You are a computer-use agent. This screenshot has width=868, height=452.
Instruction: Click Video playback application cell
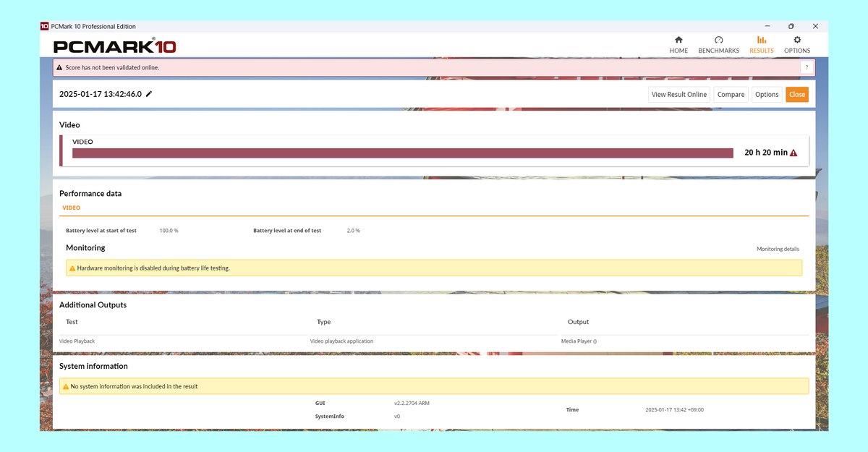(x=341, y=341)
